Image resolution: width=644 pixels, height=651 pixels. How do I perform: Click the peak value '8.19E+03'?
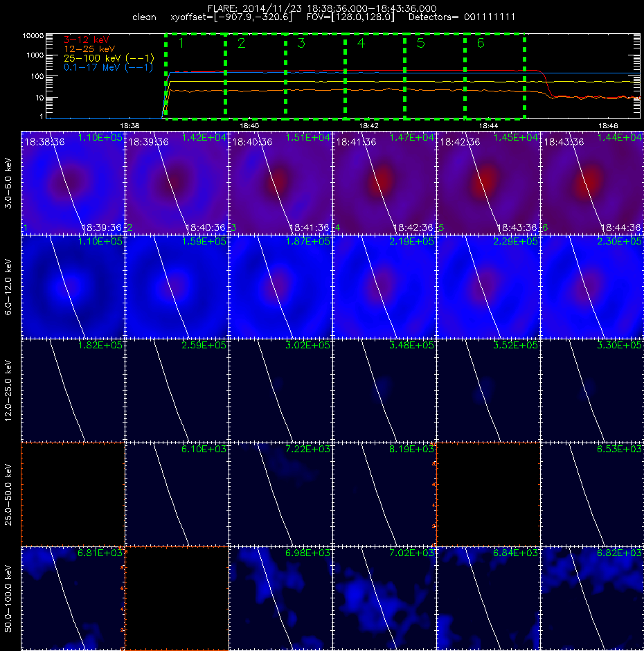[411, 449]
